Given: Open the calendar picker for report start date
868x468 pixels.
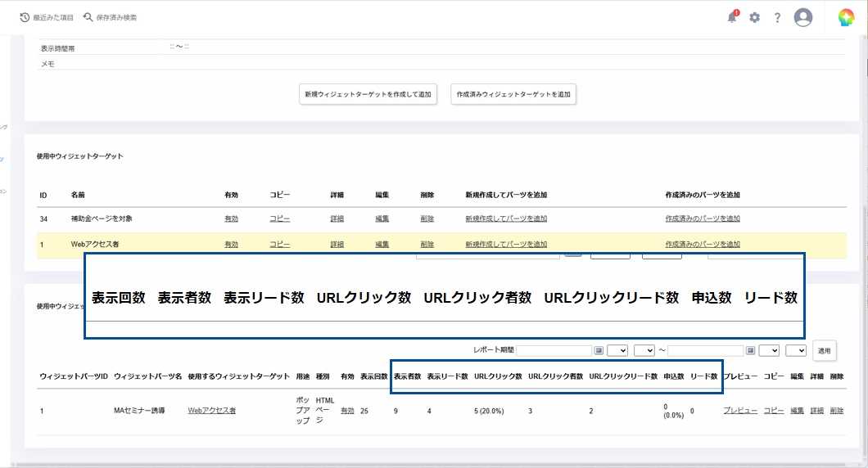Looking at the screenshot, I should (x=599, y=351).
